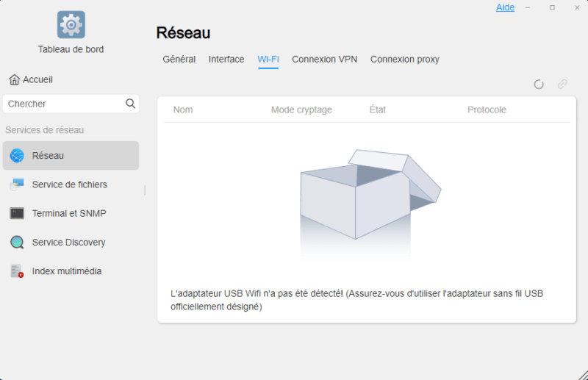
Task: Open Terminal et SNMP icon
Action: (17, 213)
